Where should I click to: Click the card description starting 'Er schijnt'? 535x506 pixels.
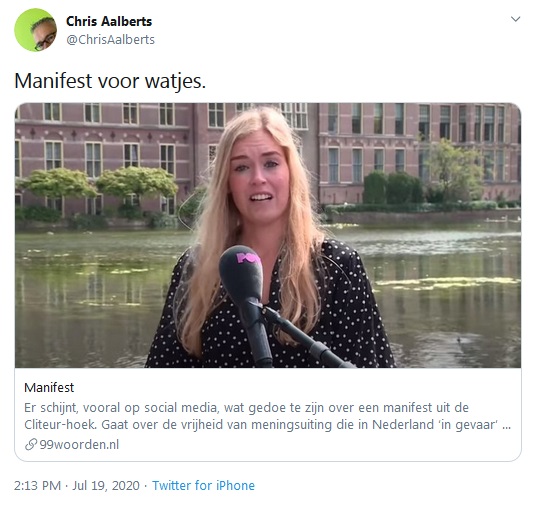tap(267, 416)
